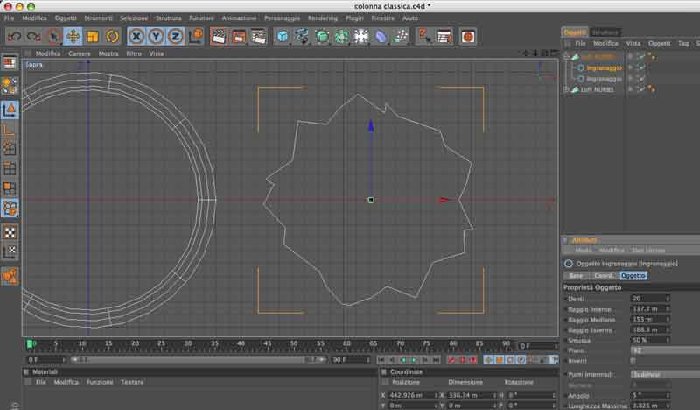Open the Punti Intermedi dropdown
This screenshot has width=700, height=410.
click(665, 374)
